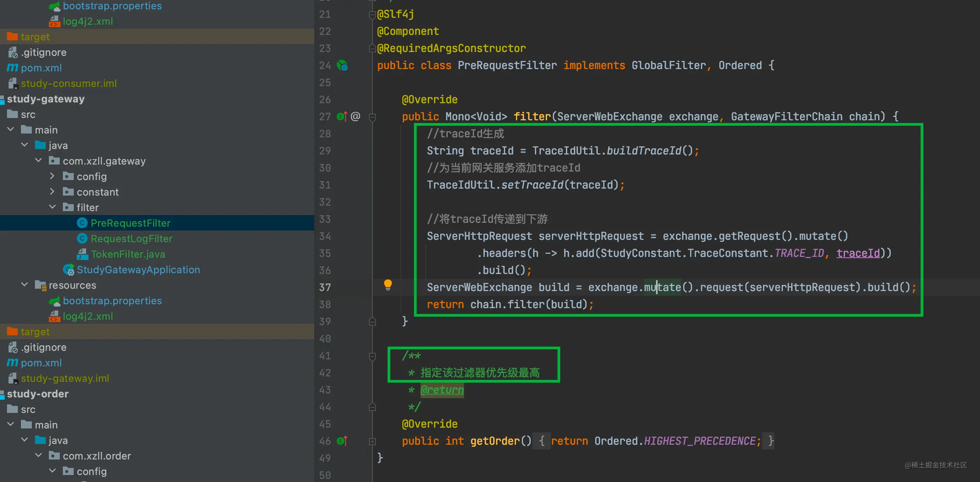Click the GlobalFilter interface name
Viewport: 980px width, 482px height.
click(x=669, y=65)
